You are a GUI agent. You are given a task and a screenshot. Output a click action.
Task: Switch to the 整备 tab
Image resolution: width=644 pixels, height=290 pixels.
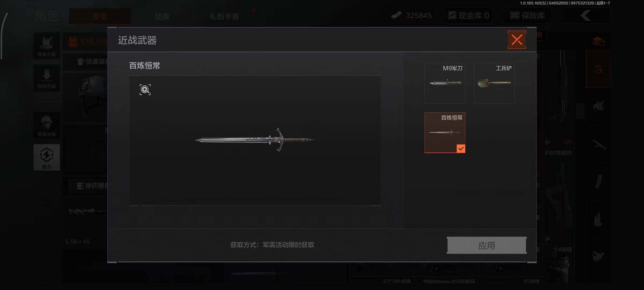100,16
